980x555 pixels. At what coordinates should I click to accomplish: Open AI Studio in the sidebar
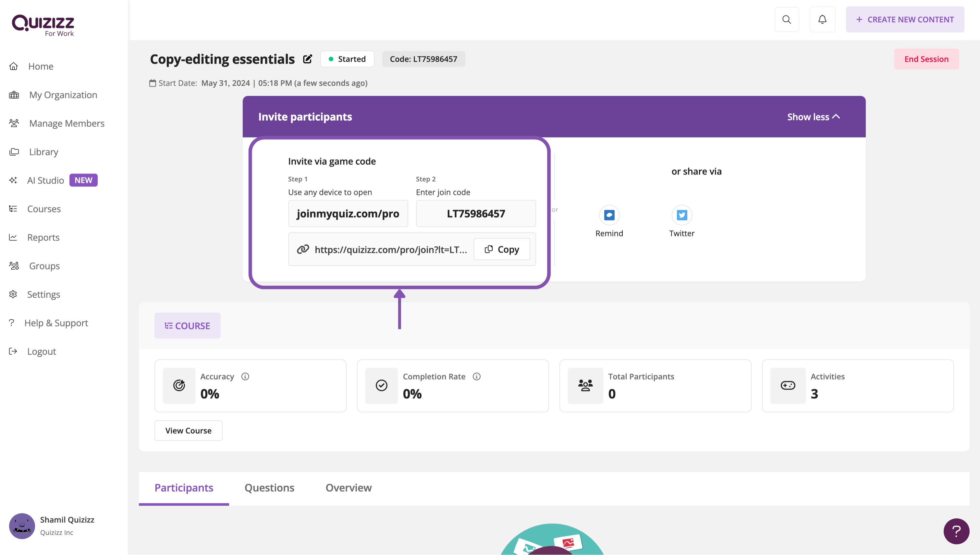tap(45, 180)
